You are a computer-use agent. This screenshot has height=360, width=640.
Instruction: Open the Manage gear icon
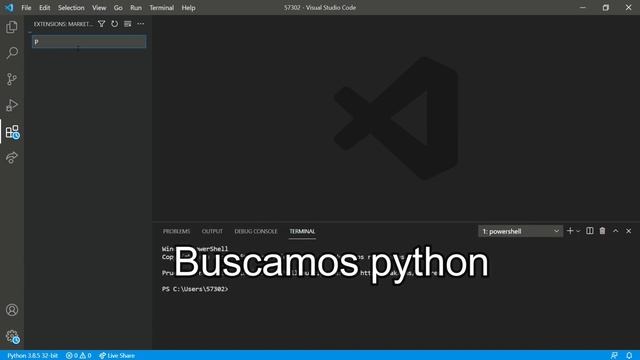pos(12,336)
